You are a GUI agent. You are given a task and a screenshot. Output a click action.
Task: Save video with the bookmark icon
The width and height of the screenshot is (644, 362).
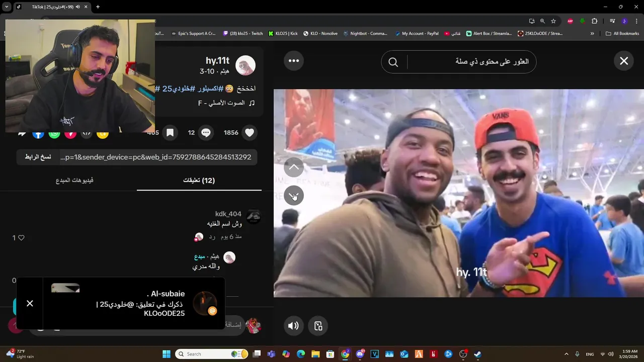point(170,133)
